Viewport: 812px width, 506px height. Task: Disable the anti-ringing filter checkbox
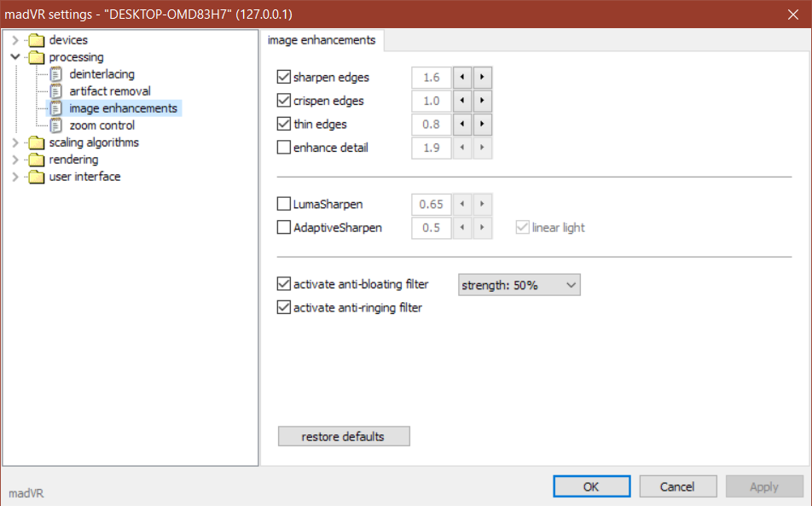pyautogui.click(x=284, y=308)
